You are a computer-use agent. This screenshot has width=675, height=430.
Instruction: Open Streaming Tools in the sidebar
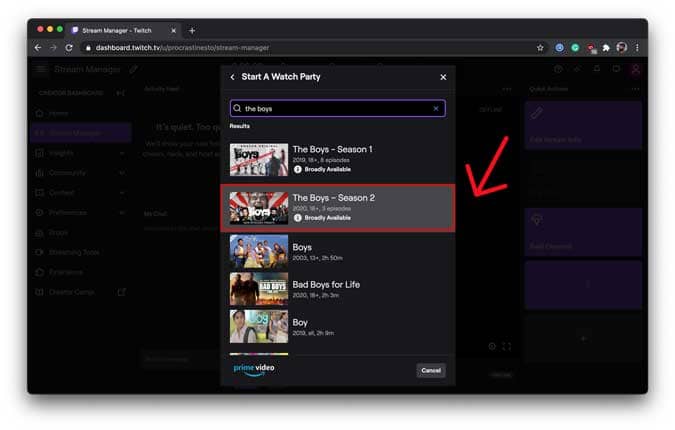pyautogui.click(x=81, y=252)
